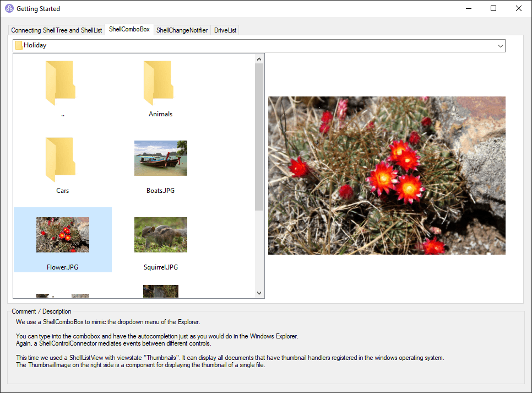Click the scroll down arrow in file list
This screenshot has height=393, width=532.
click(x=259, y=293)
